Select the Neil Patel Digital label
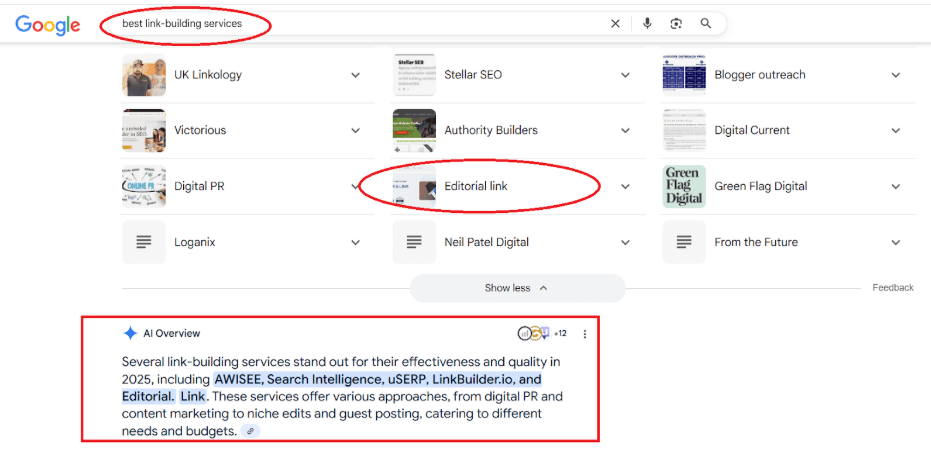 [486, 242]
